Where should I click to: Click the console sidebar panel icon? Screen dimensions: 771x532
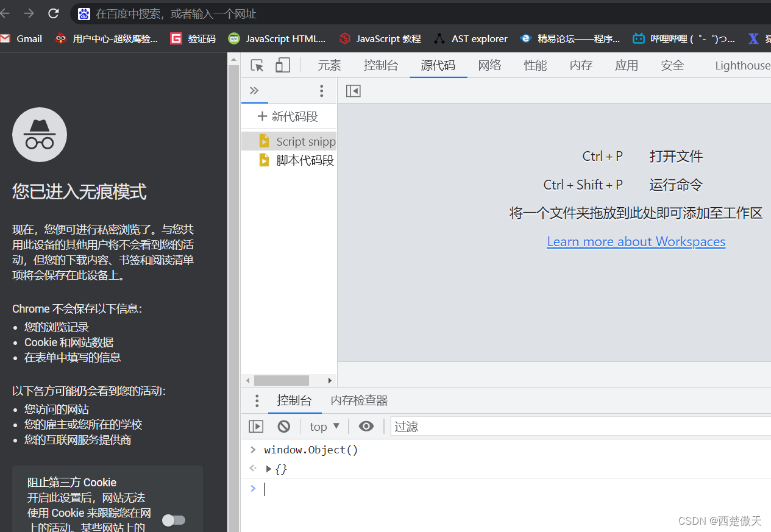[255, 426]
